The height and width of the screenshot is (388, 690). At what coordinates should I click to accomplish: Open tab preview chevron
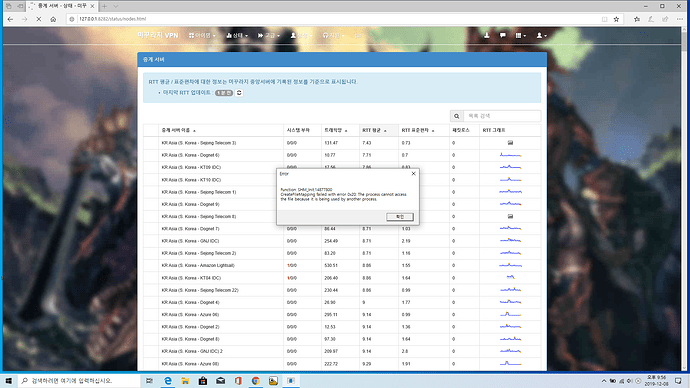click(116, 6)
